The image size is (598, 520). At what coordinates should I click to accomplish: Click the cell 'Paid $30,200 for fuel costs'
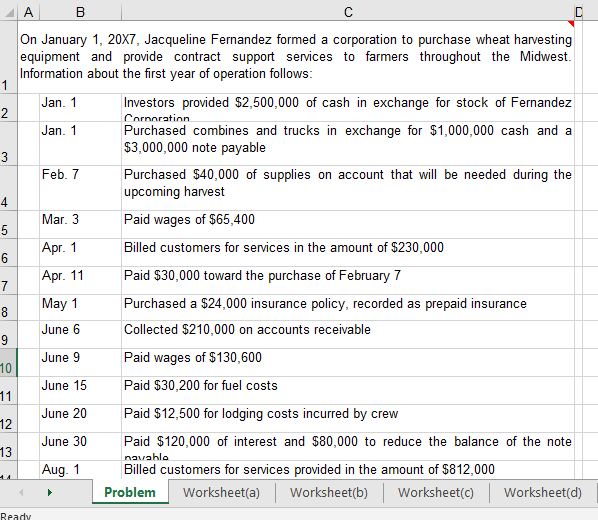[x=348, y=391]
